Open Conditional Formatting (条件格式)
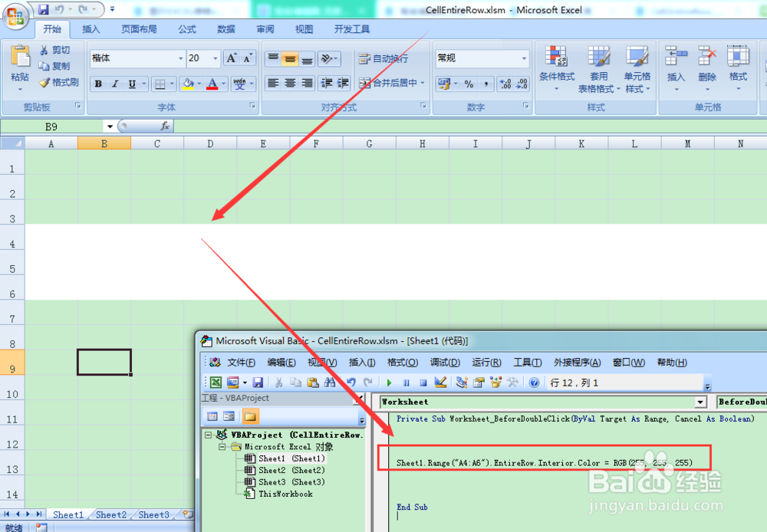This screenshot has height=532, width=767. click(x=557, y=69)
